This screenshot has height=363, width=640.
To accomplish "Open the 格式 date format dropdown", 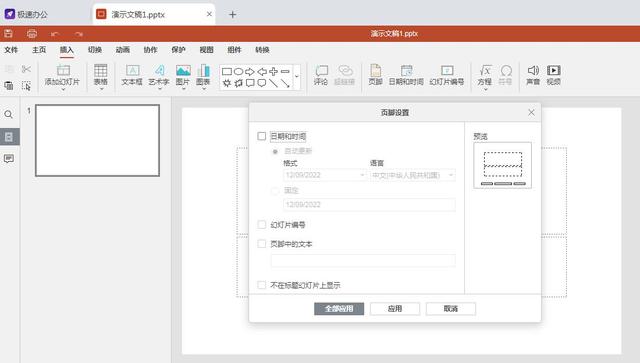I will pyautogui.click(x=324, y=175).
